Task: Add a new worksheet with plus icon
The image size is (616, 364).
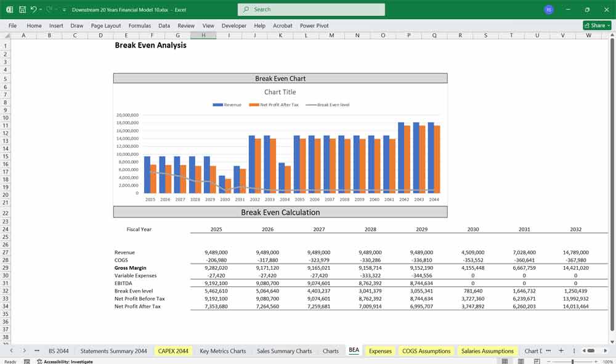Action: 562,350
